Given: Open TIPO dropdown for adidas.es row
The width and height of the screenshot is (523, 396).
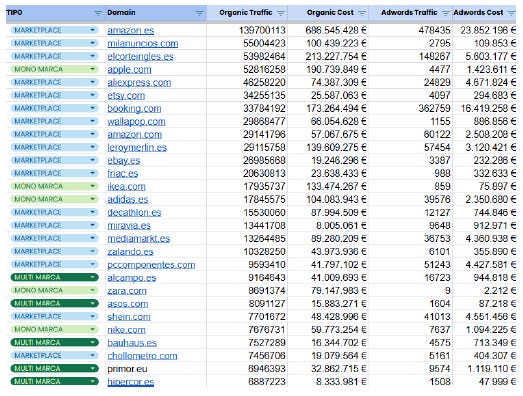Looking at the screenshot, I should coord(92,199).
